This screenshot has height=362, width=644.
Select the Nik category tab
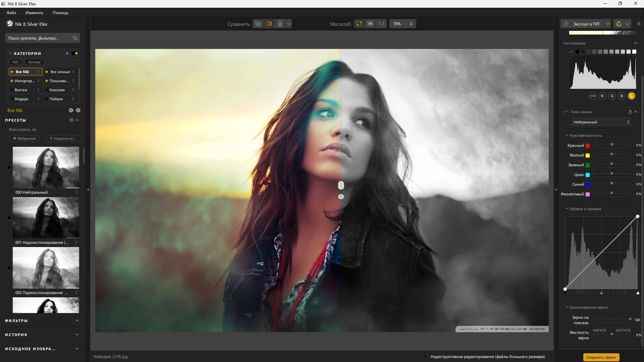[15, 62]
